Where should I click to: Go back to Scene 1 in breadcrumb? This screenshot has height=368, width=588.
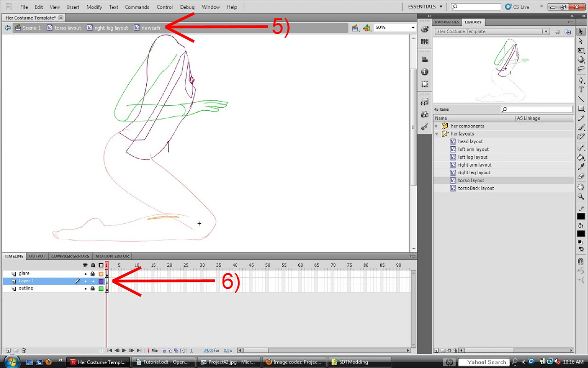pos(31,28)
